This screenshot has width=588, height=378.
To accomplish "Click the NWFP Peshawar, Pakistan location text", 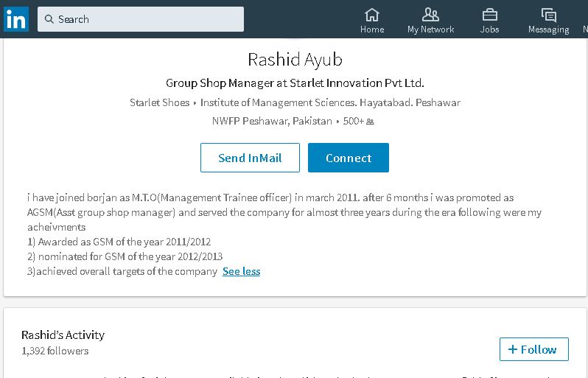I will point(272,121).
